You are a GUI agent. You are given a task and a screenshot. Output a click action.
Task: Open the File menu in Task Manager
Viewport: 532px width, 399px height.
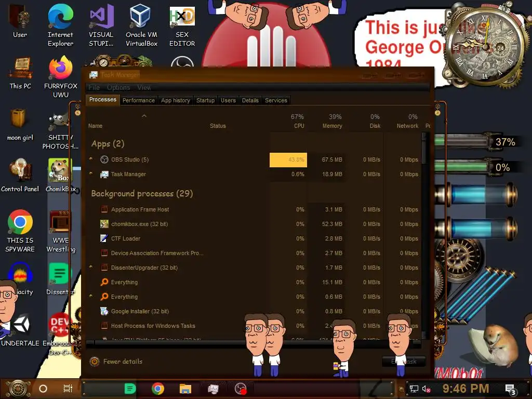point(94,87)
